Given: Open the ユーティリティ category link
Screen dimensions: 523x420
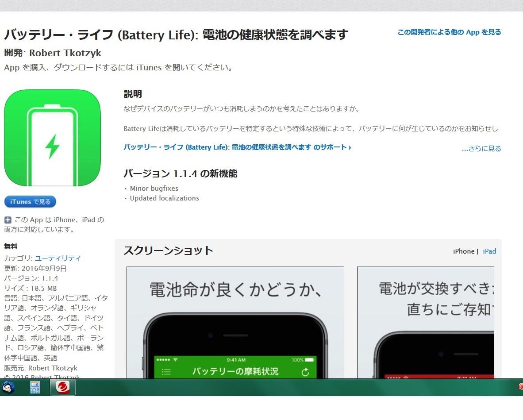Looking at the screenshot, I should [x=58, y=258].
